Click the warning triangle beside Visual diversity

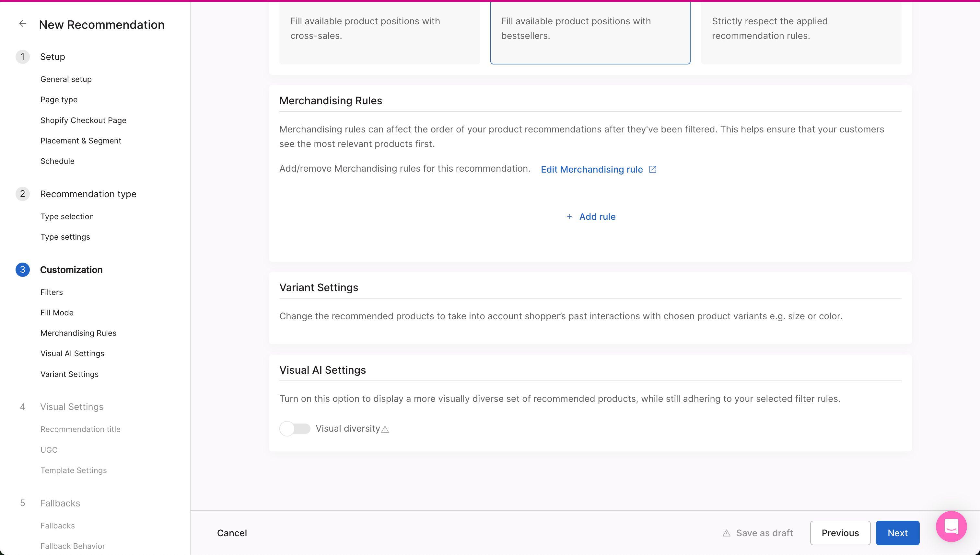click(385, 430)
